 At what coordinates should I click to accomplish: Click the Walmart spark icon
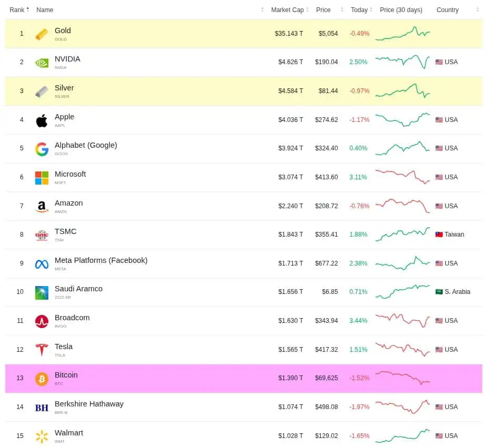pos(42,436)
